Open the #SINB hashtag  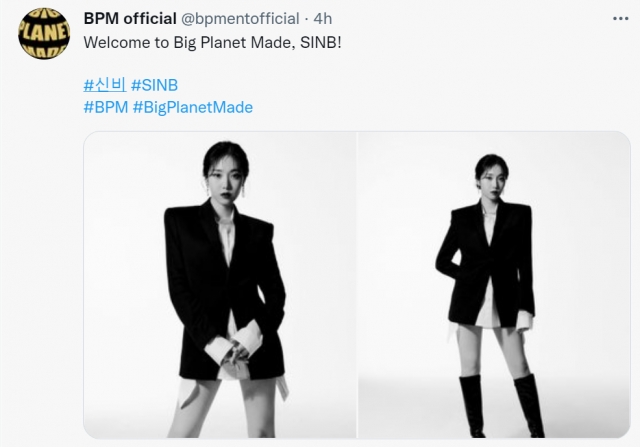[154, 85]
